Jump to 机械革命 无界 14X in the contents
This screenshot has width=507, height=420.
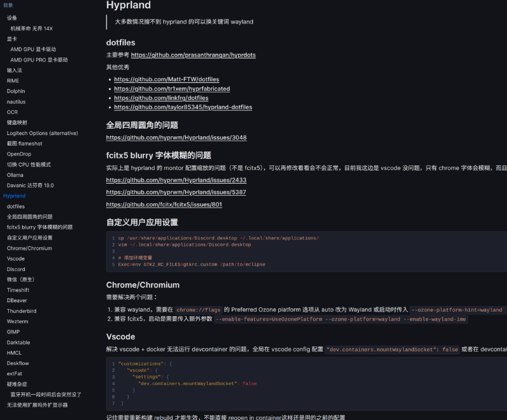tap(31, 29)
